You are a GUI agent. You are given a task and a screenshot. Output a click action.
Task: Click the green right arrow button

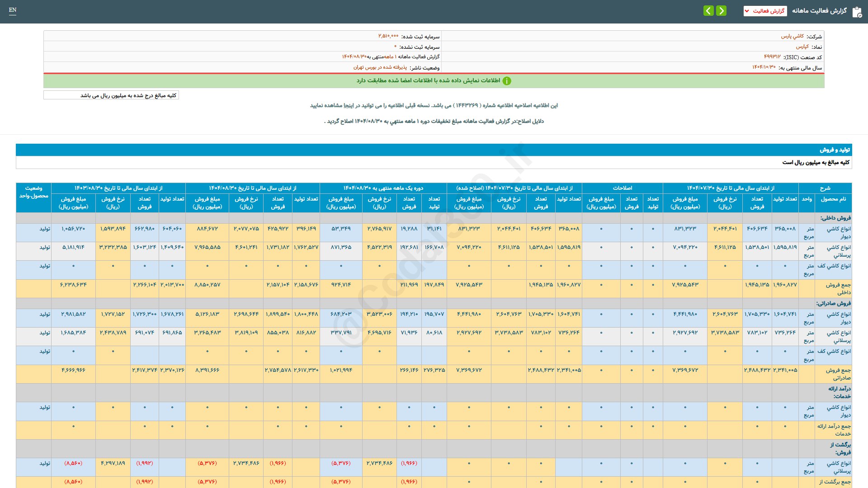pyautogui.click(x=722, y=10)
